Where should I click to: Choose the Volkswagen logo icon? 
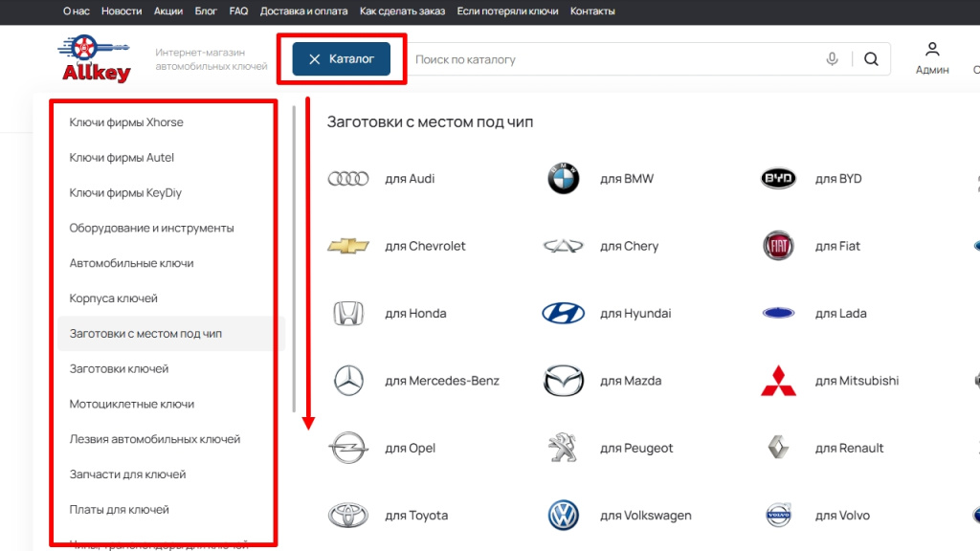[563, 516]
